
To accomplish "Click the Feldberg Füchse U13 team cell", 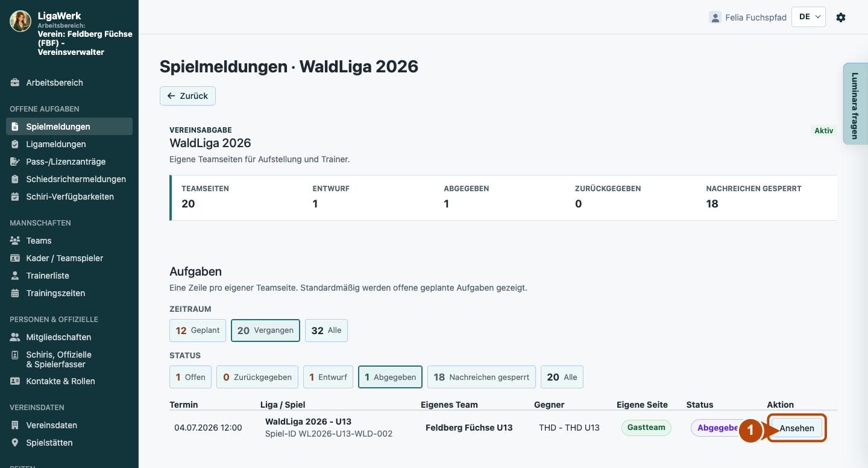I will coord(469,428).
